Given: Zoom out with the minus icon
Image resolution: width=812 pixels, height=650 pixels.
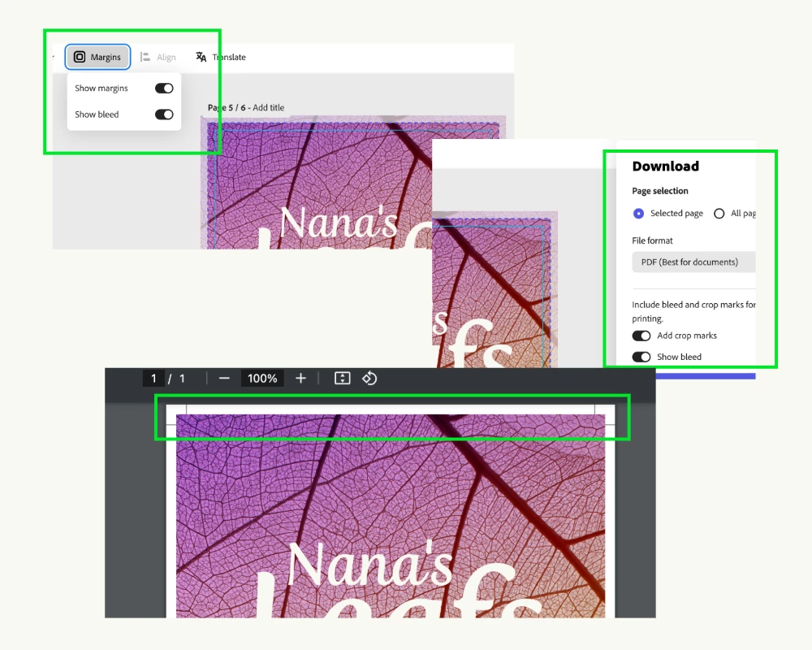Looking at the screenshot, I should (224, 379).
